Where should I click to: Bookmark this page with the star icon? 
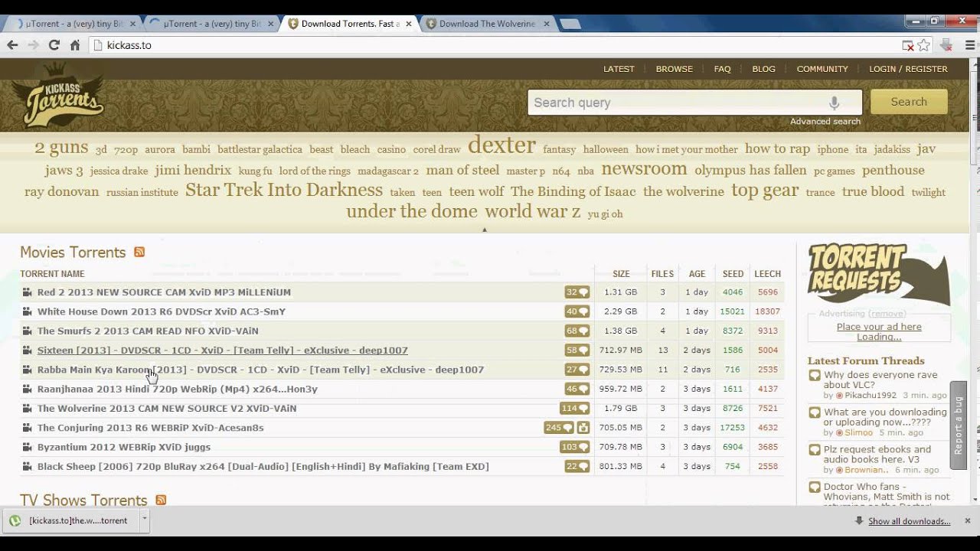click(x=924, y=45)
